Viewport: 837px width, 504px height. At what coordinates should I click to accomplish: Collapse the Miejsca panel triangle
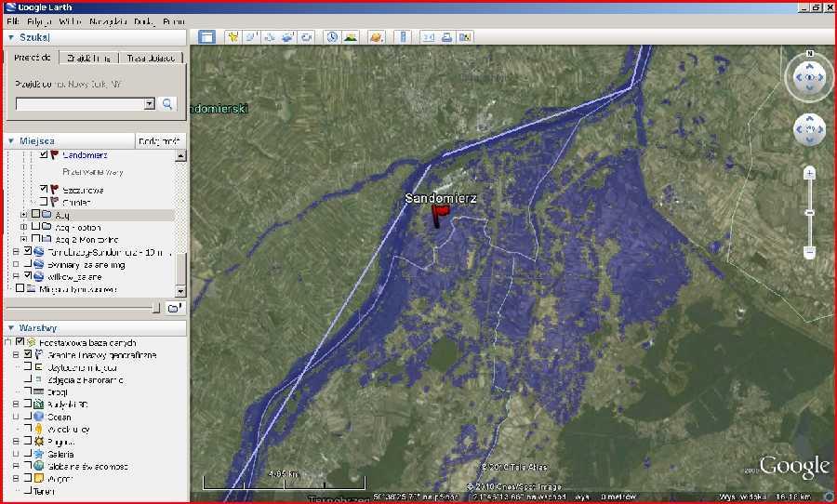(x=10, y=141)
